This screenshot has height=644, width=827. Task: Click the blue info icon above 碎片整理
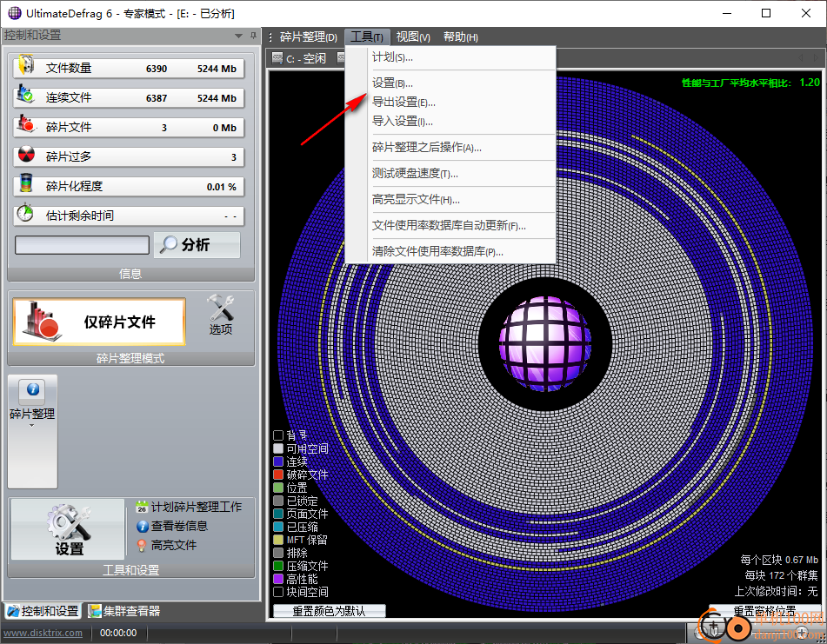(x=33, y=389)
